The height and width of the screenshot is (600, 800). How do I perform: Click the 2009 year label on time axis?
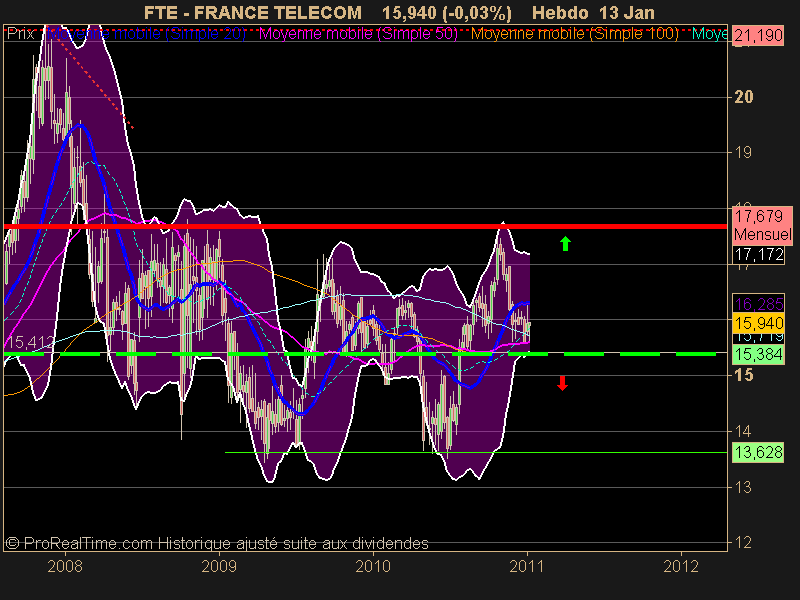coord(219,566)
